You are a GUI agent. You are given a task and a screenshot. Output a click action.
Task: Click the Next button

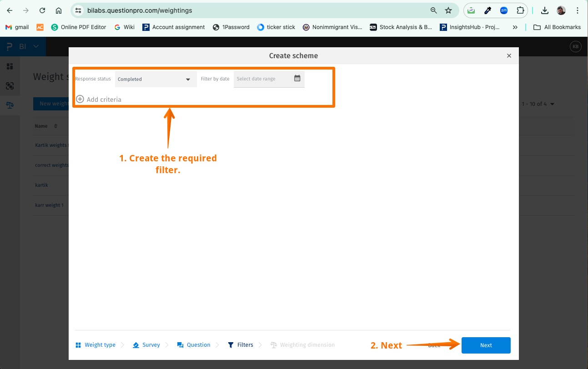(486, 345)
